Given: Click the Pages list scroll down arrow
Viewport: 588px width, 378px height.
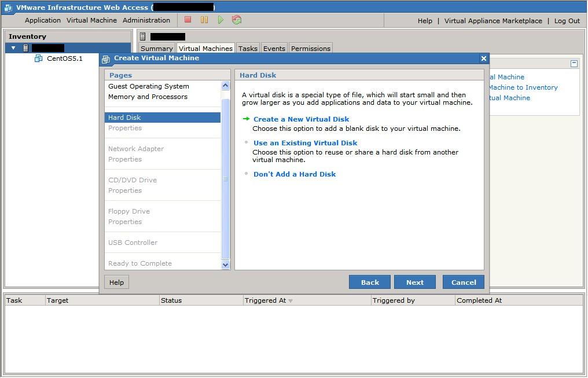Looking at the screenshot, I should tap(225, 265).
